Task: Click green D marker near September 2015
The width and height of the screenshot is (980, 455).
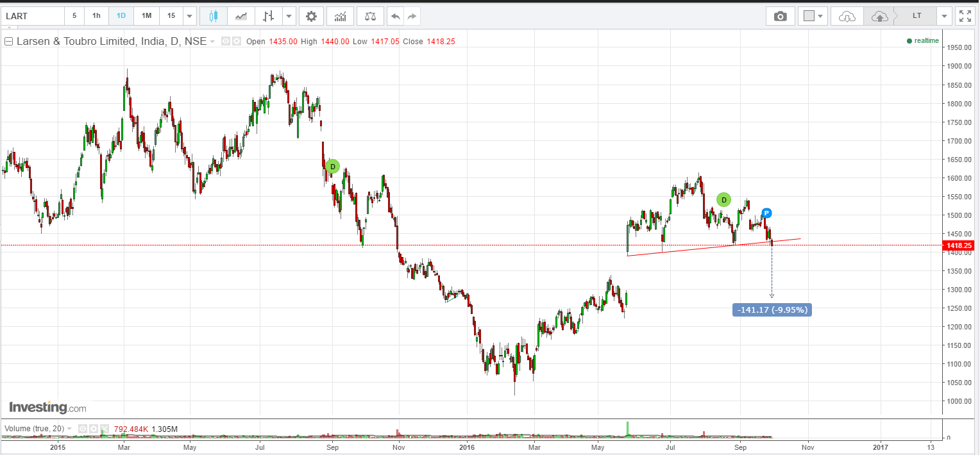Action: tap(332, 167)
